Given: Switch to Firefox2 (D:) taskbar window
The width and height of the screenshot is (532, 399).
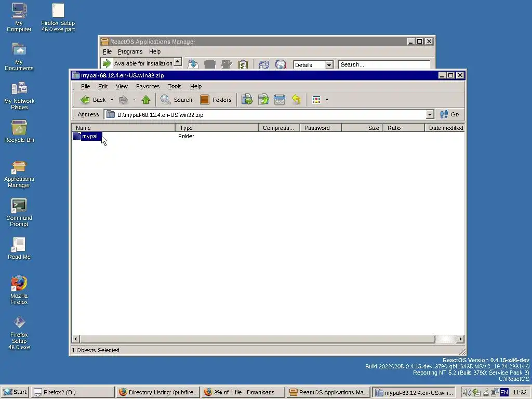Looking at the screenshot, I should (73, 392).
